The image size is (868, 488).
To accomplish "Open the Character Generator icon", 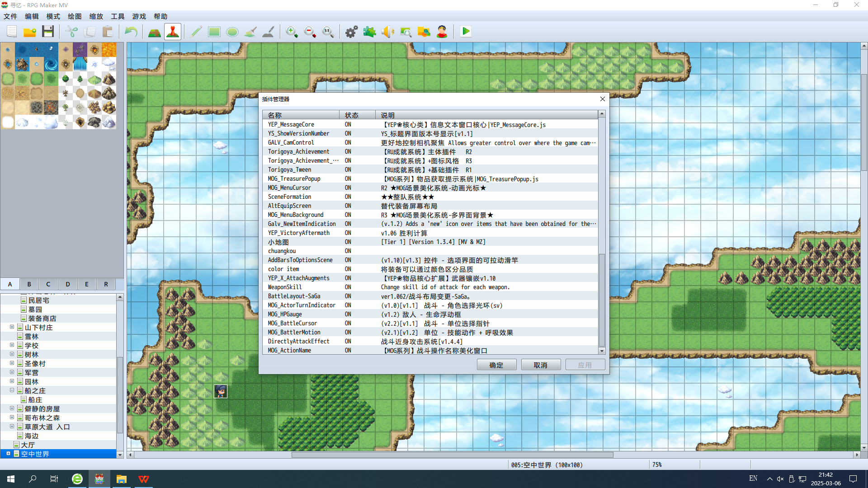I will coord(442,32).
